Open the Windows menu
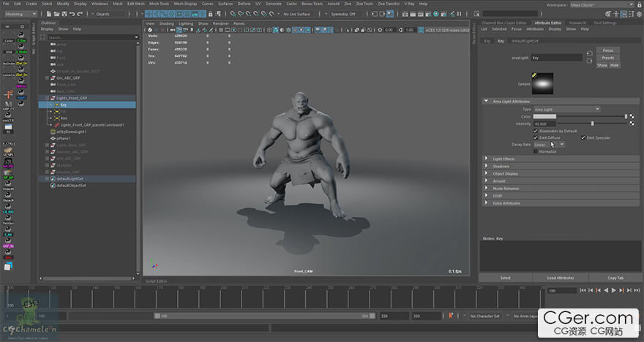Viewport: 644px width, 342px height. (x=100, y=4)
